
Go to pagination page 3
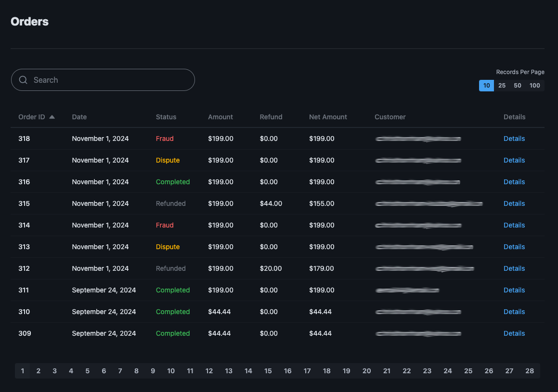pyautogui.click(x=54, y=371)
